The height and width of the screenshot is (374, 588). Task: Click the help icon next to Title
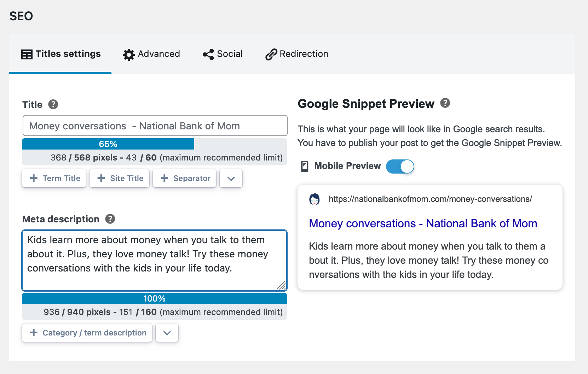point(53,105)
